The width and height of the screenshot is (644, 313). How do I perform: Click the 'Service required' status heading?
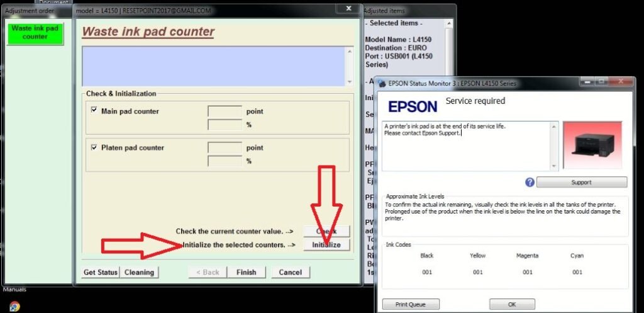[475, 101]
